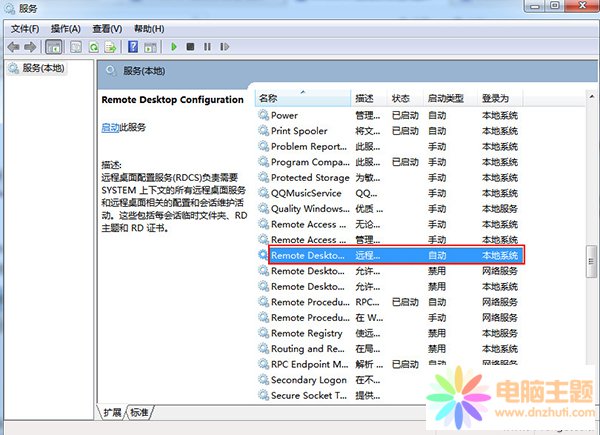Viewport: 600px width, 435px height.
Task: Select Remote Procedu... 在 W... service
Action: (388, 318)
